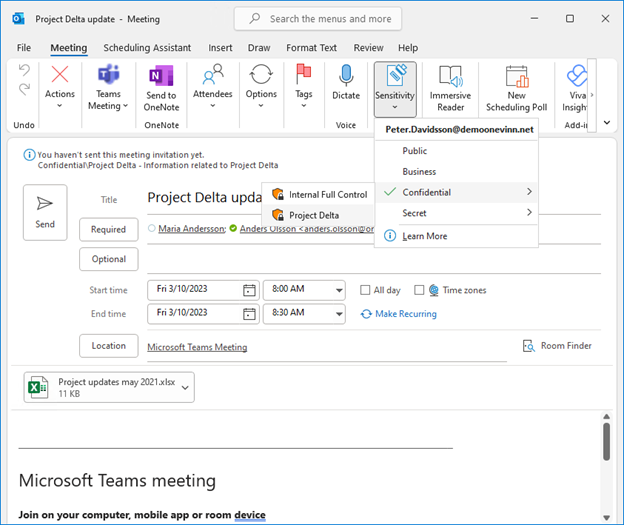The image size is (624, 525).
Task: Open the attachment dropdown for Project updates file
Action: [x=186, y=388]
